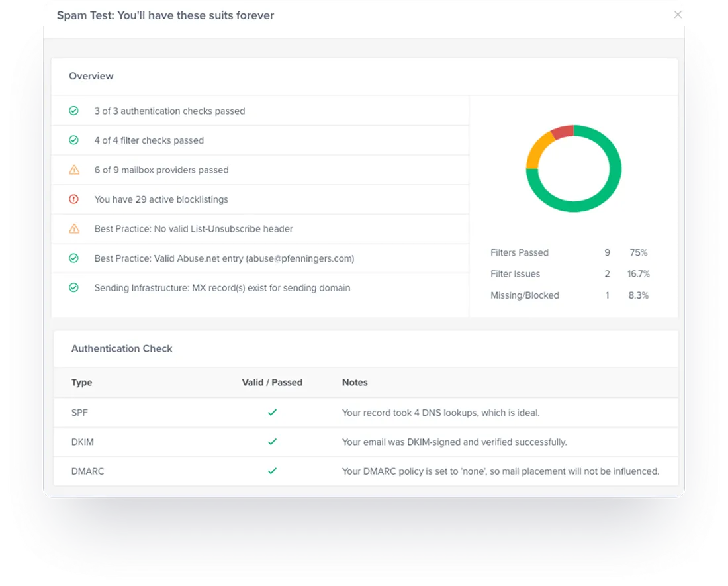Screen dimensions: 728x586
Task: Click the dialog title 'Spam Test: You'll have these suits forever'
Action: (165, 15)
